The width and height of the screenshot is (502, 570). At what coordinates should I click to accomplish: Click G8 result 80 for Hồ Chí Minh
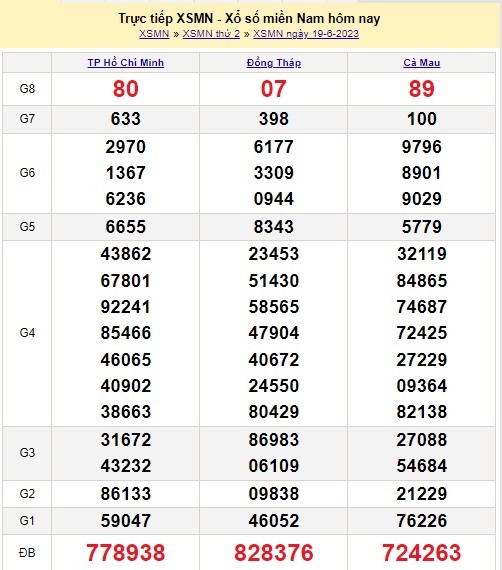pos(126,89)
